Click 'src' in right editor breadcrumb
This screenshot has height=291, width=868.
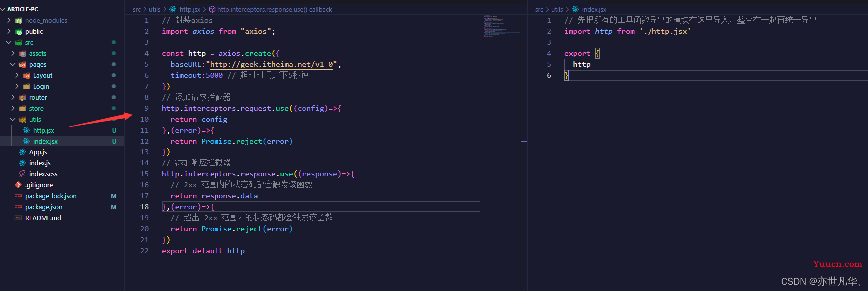539,9
